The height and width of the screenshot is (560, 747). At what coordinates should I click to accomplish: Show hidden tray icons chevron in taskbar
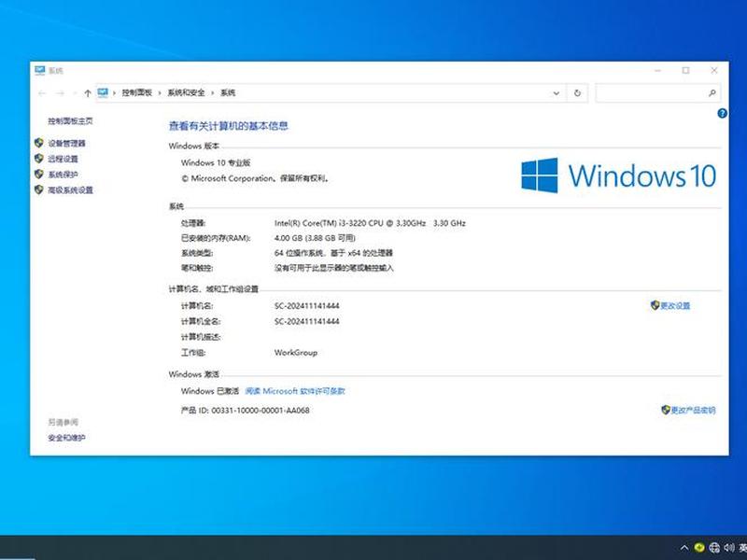pos(684,548)
